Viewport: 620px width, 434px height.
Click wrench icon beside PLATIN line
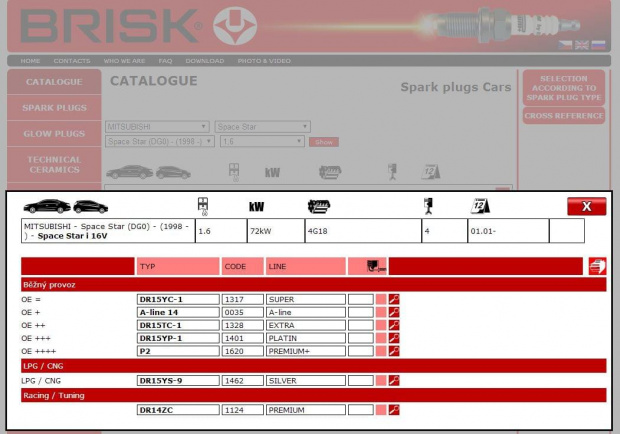[394, 338]
